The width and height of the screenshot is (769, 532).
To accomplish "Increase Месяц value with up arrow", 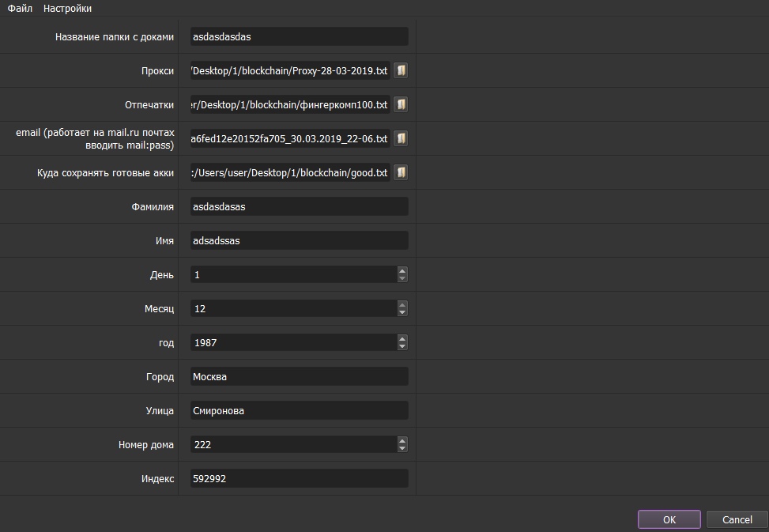I will click(402, 304).
